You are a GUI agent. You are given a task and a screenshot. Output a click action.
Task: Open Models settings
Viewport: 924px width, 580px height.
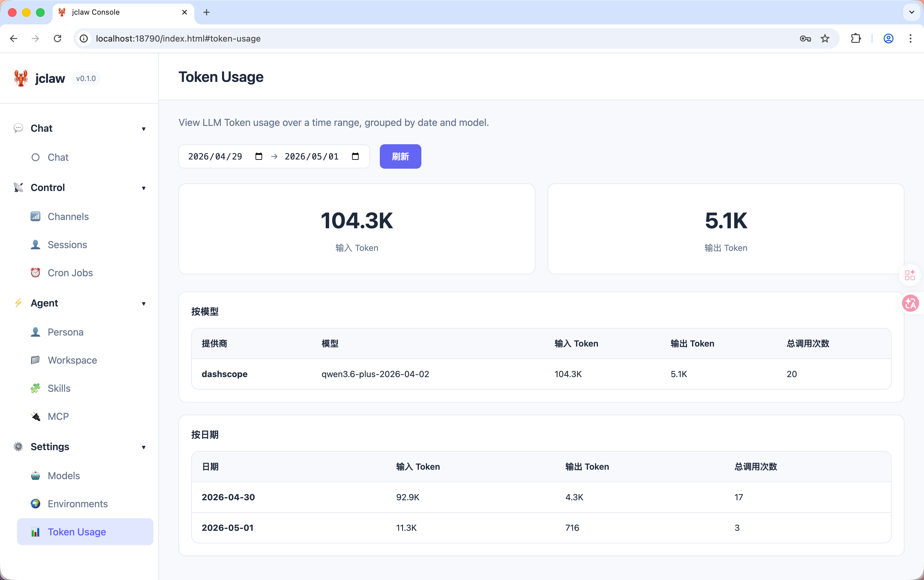[x=85, y=476]
